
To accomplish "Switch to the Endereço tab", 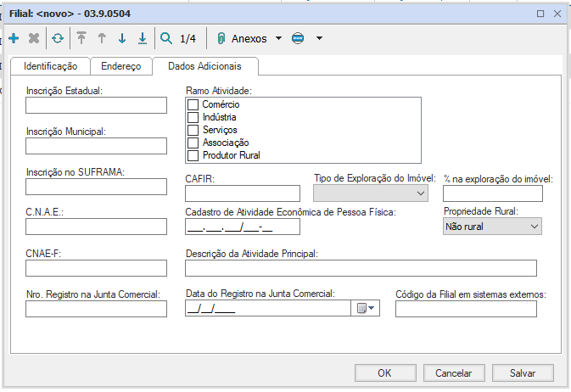I will point(121,66).
